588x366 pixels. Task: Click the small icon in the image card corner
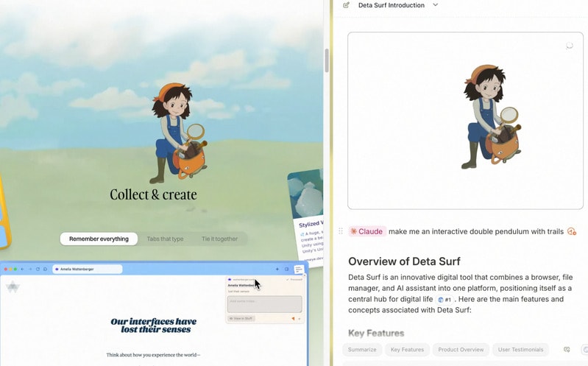click(569, 46)
